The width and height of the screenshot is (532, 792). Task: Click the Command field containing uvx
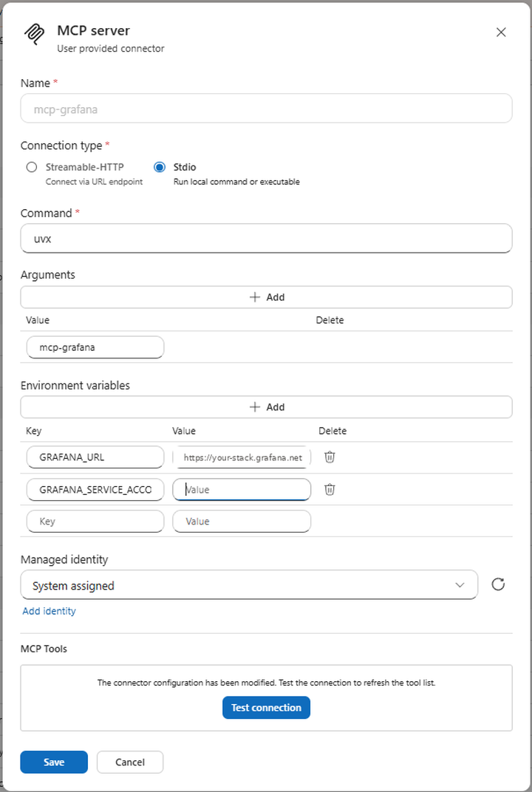tap(266, 239)
